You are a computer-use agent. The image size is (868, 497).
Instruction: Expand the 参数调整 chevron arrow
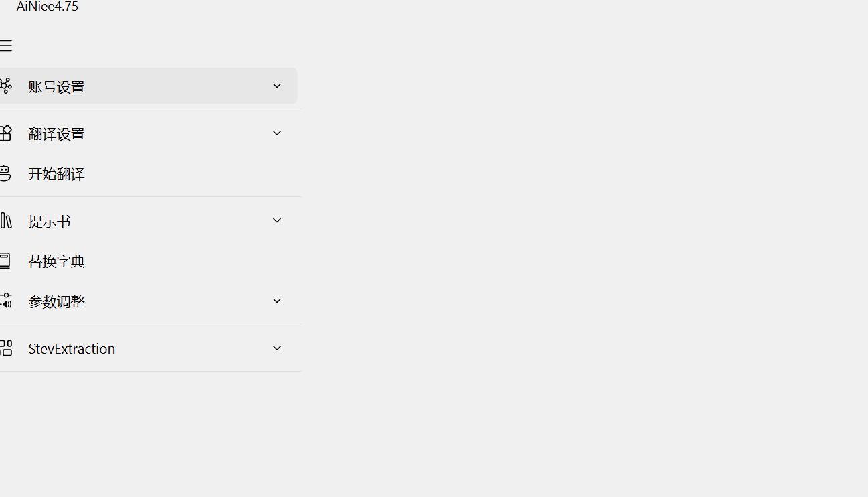click(x=277, y=301)
